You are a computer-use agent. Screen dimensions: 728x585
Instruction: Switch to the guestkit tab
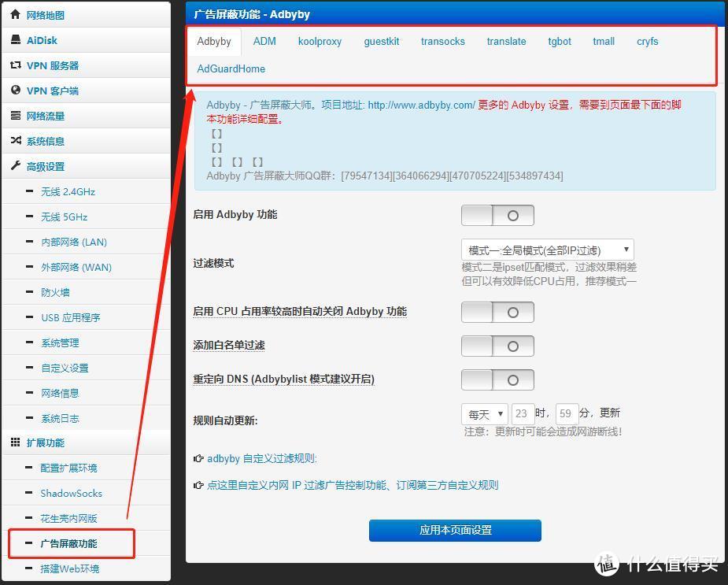pos(382,42)
